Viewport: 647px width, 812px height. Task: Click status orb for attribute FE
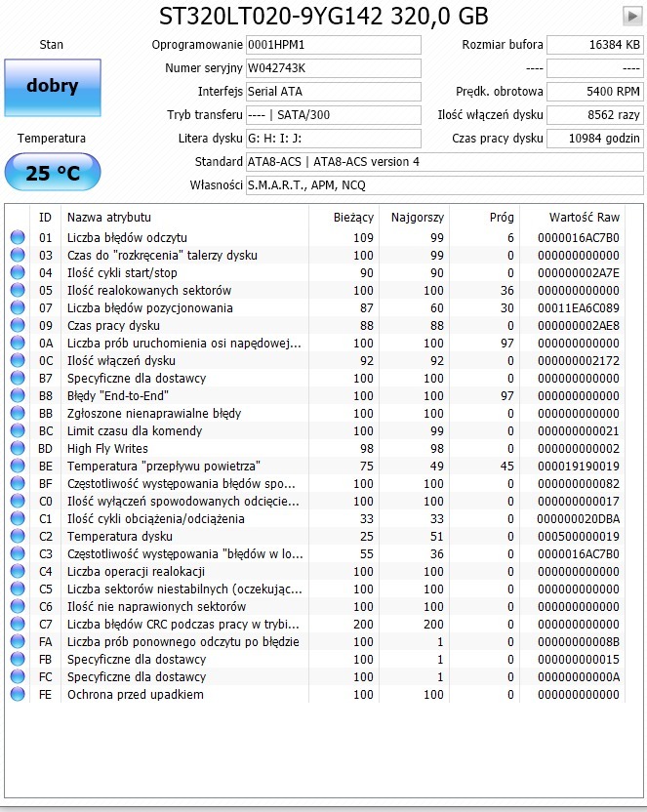(18, 695)
